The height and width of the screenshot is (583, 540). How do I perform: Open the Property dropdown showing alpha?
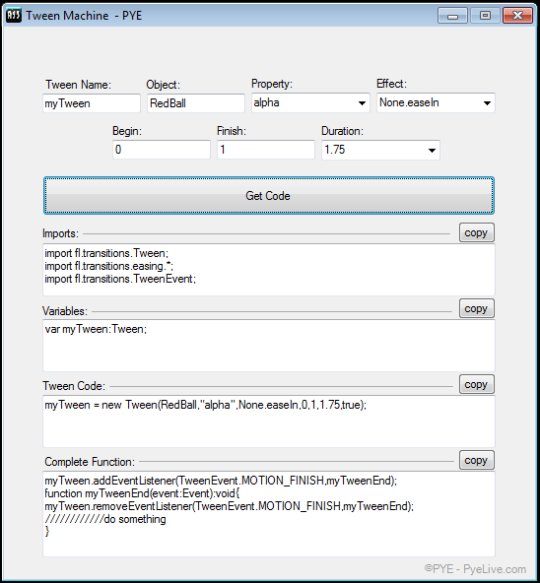311,103
